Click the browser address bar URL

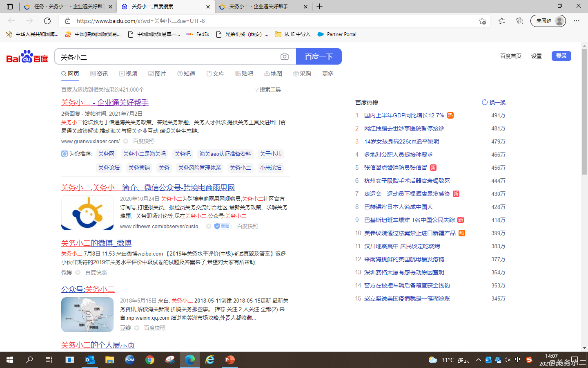point(141,21)
